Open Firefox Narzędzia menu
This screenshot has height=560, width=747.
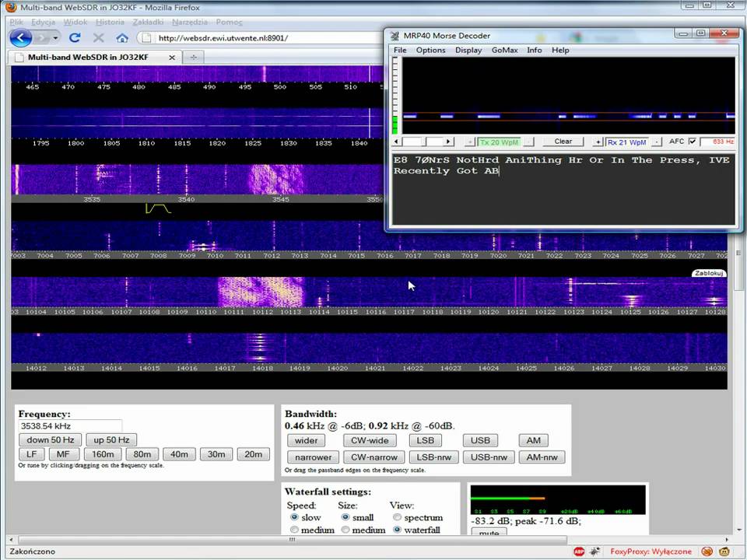click(x=190, y=22)
